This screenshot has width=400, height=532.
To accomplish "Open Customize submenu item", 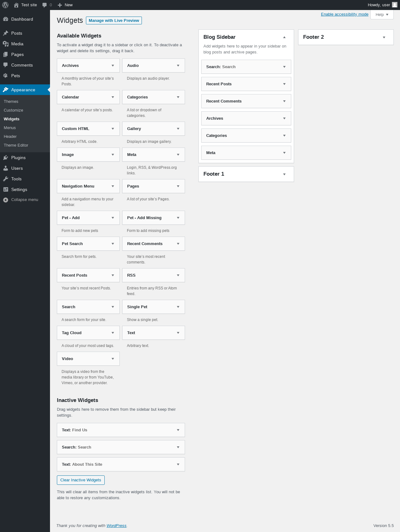I will point(13,110).
